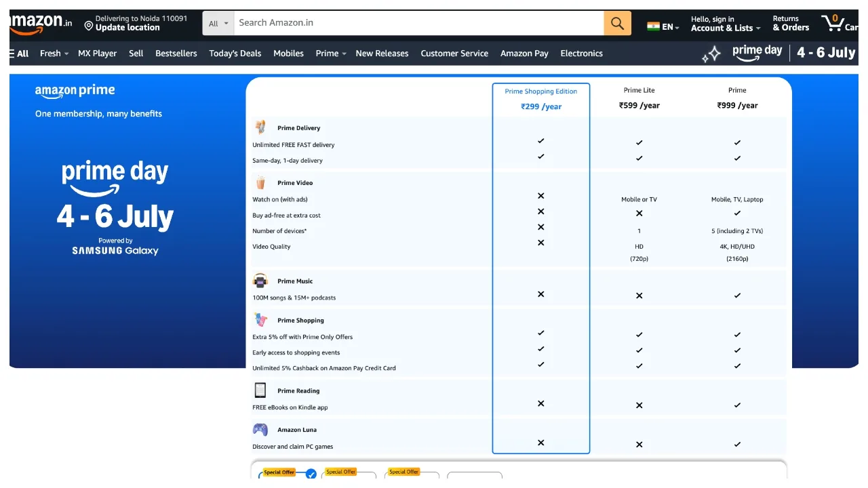Click the amazon prime logo in blue panel
Screen dimensions: 868x488
click(75, 91)
